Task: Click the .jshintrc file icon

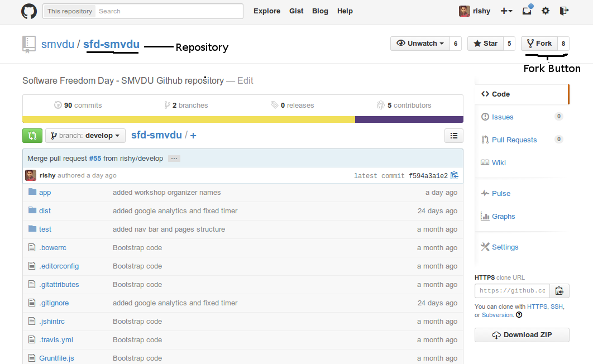Action: pos(32,321)
